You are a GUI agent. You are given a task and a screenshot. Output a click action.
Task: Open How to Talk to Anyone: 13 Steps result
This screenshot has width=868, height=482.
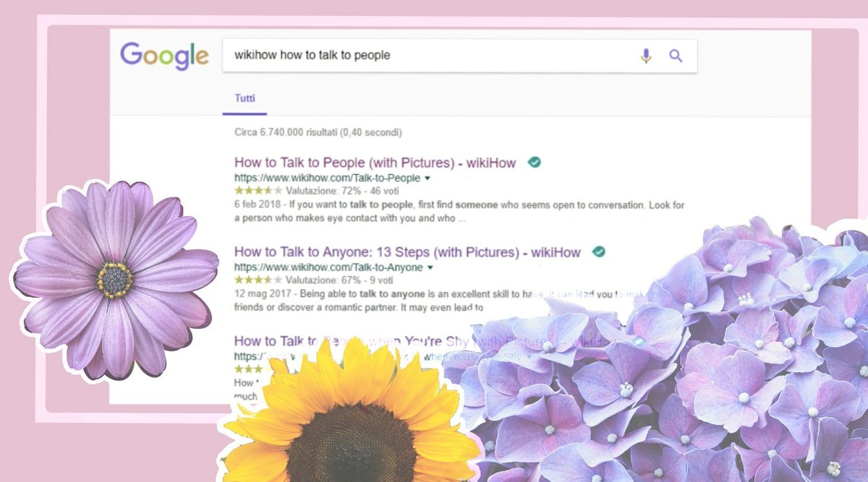(407, 252)
